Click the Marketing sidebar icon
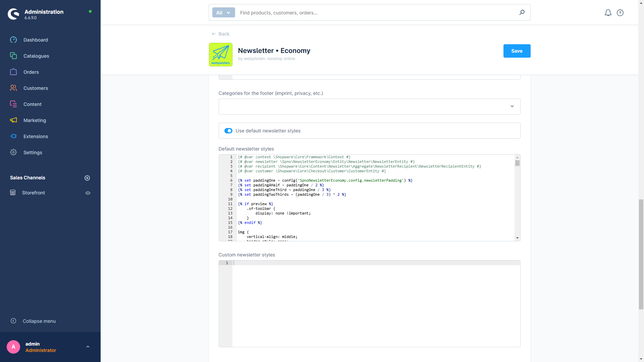 point(14,120)
